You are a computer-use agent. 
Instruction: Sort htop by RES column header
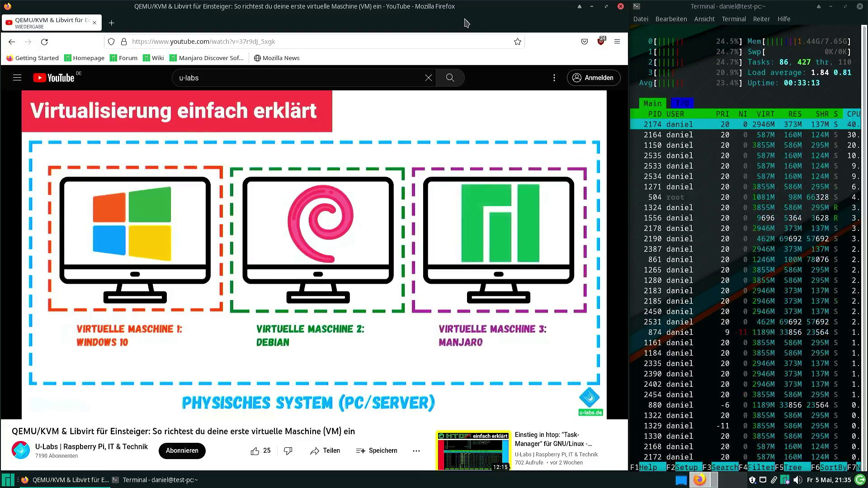(795, 114)
